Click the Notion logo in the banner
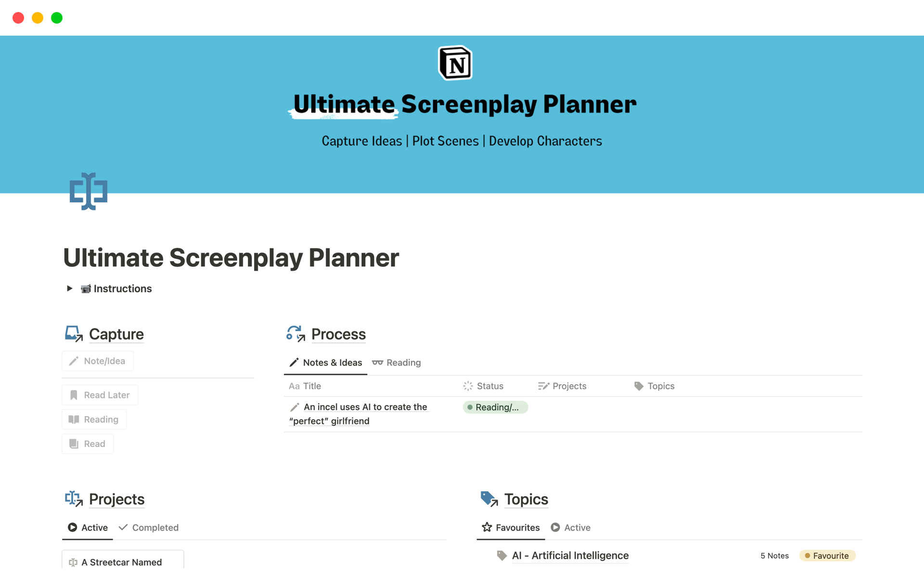The height and width of the screenshot is (578, 924). click(455, 63)
